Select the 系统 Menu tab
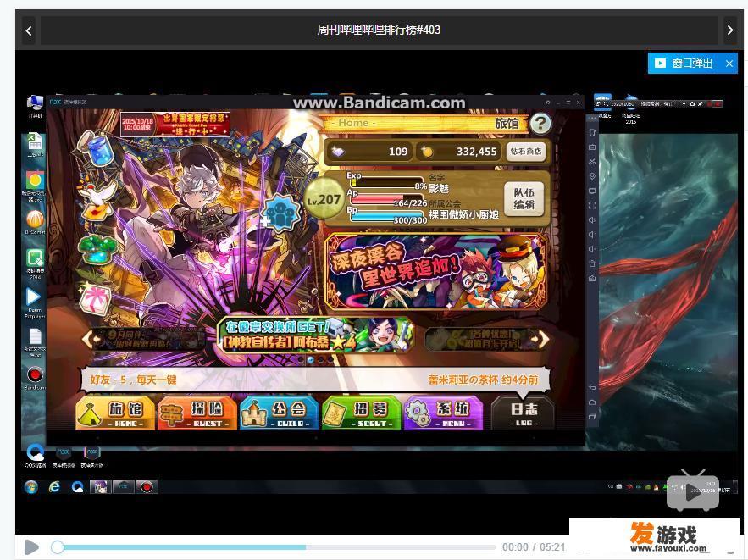This screenshot has width=748, height=560. pos(443,413)
